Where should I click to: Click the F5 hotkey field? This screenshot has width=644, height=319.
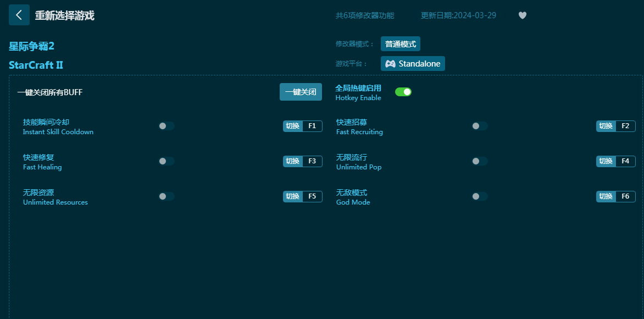[x=312, y=196]
